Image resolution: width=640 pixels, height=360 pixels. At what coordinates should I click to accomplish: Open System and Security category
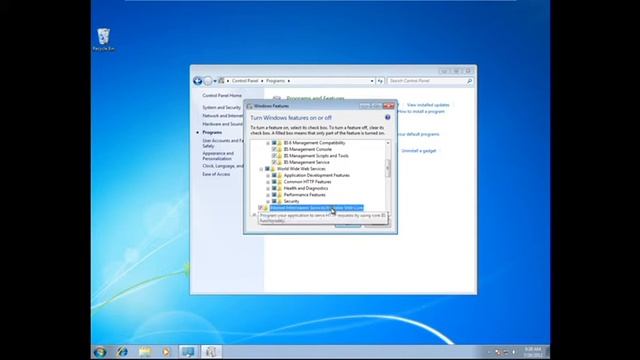(x=222, y=107)
